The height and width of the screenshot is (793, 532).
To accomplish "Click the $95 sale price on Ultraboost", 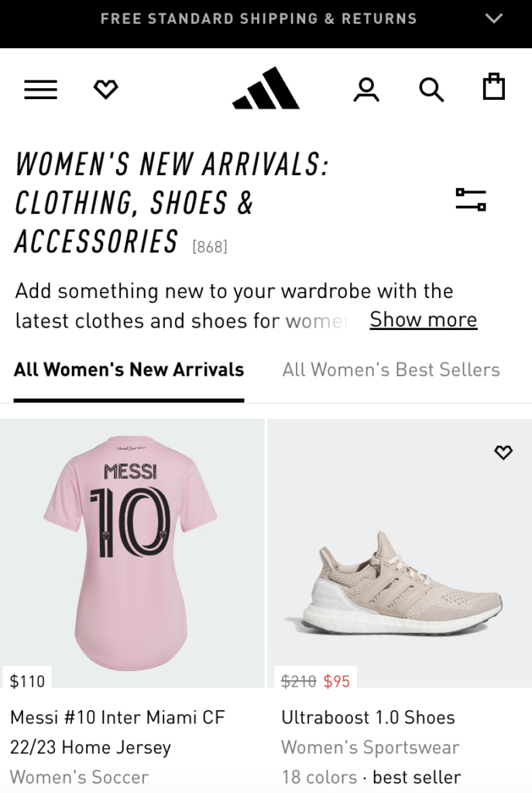I will pyautogui.click(x=337, y=681).
